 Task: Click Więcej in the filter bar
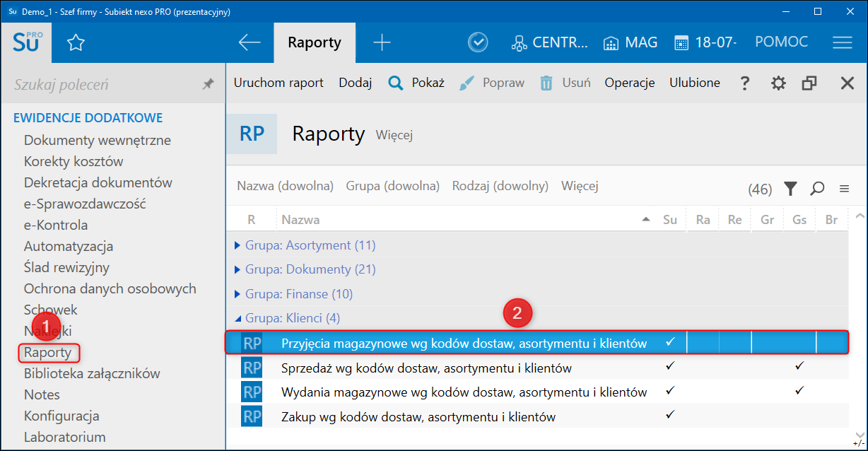click(x=580, y=187)
